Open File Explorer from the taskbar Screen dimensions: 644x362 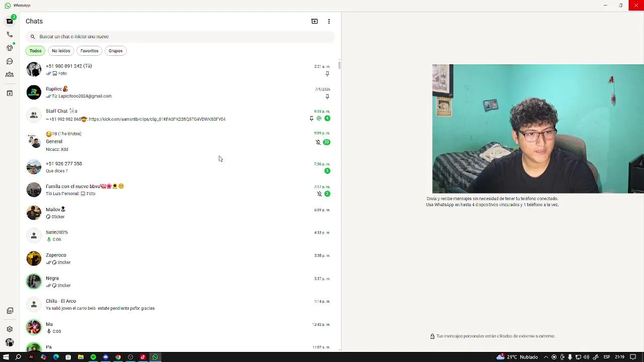[x=80, y=357]
